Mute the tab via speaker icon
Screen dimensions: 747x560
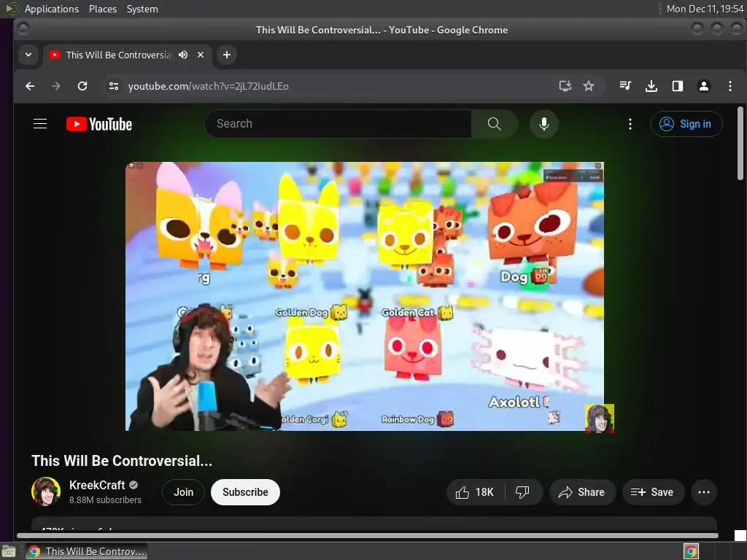pos(183,55)
